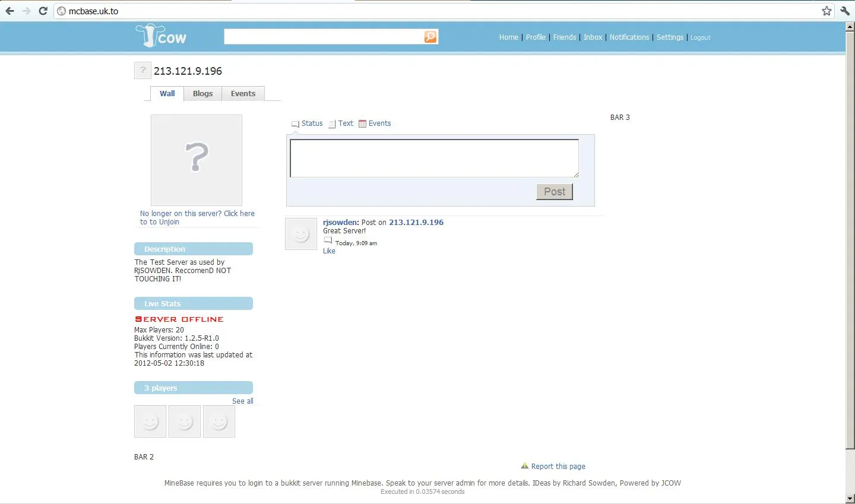855x504 pixels.
Task: Click into the status post text area
Action: (x=434, y=158)
